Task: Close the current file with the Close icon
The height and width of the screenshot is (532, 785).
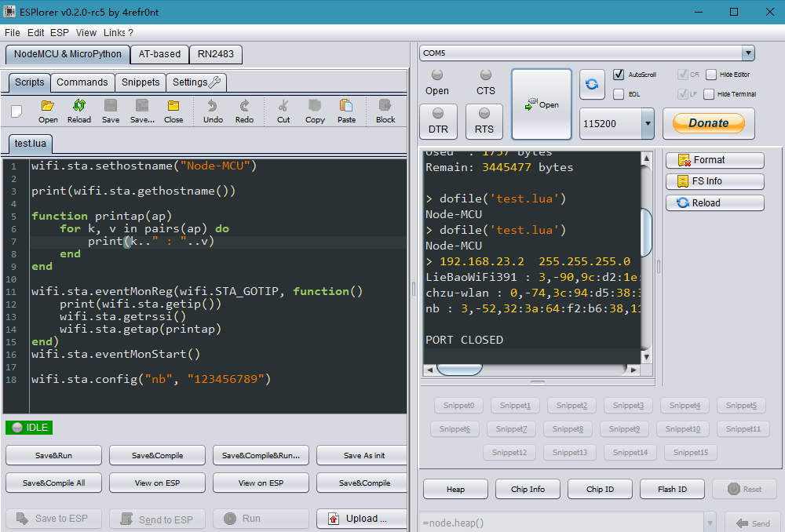Action: coord(173,111)
